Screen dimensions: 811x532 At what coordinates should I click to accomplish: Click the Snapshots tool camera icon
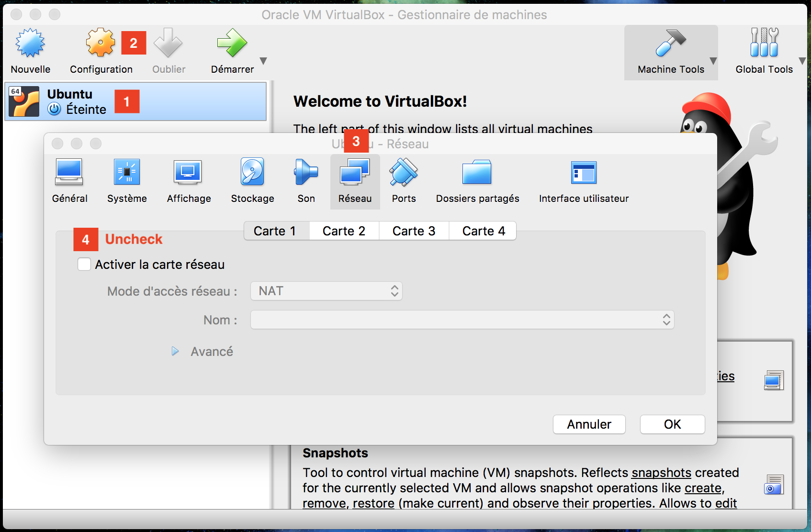[774, 484]
